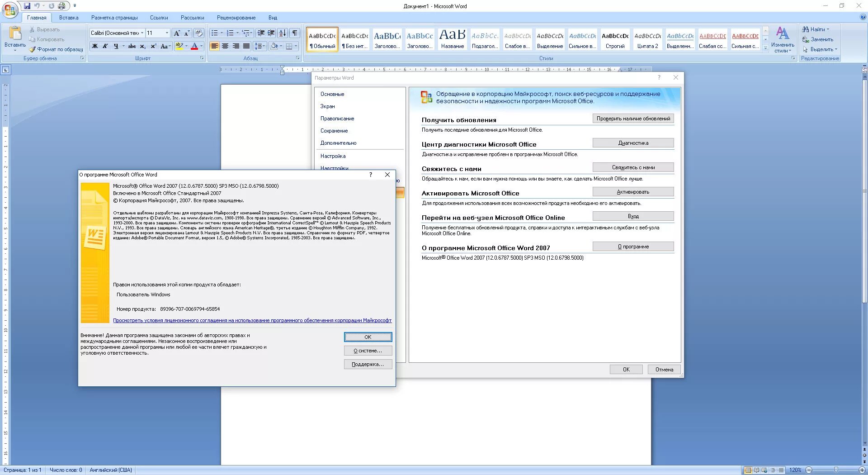
Task: Switch to Web Layout view in status bar
Action: tap(764, 470)
